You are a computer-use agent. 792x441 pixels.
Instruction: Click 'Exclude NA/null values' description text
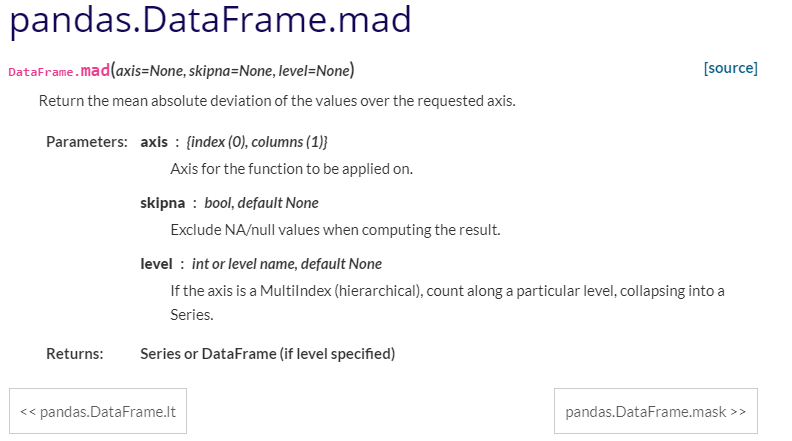pos(334,230)
